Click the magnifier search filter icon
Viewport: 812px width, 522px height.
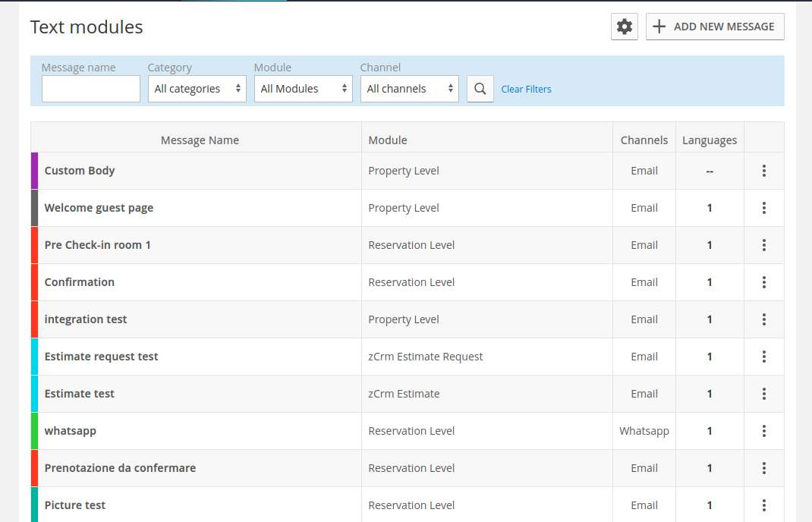click(x=480, y=89)
